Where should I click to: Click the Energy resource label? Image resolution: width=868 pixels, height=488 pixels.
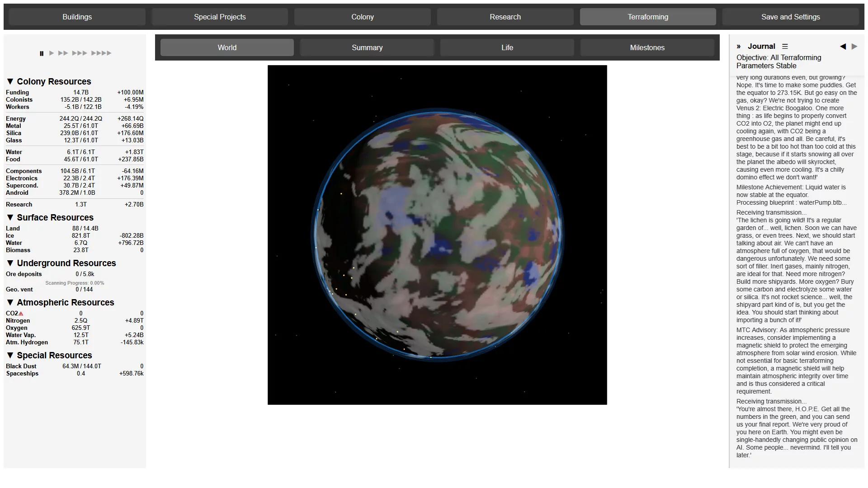pyautogui.click(x=16, y=118)
